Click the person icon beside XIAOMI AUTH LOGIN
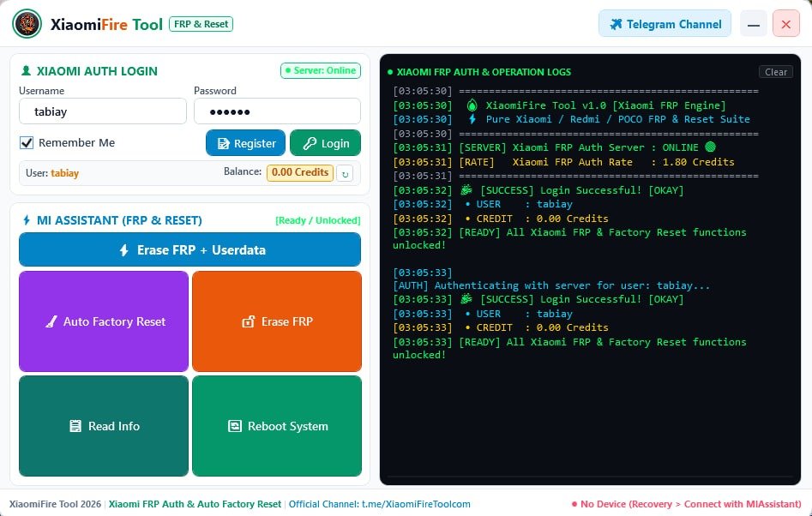The image size is (812, 516). (26, 71)
